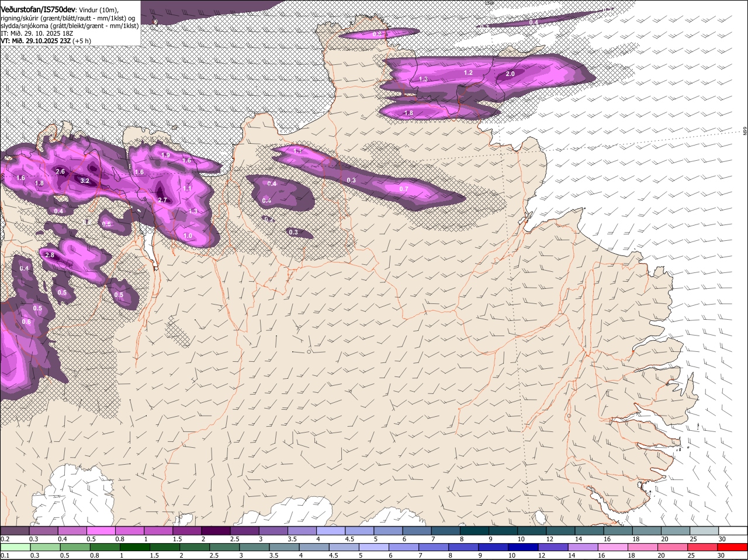This screenshot has height=560, width=748.
Task: Click the 1.9 precipitation value on the map
Action: 165,155
